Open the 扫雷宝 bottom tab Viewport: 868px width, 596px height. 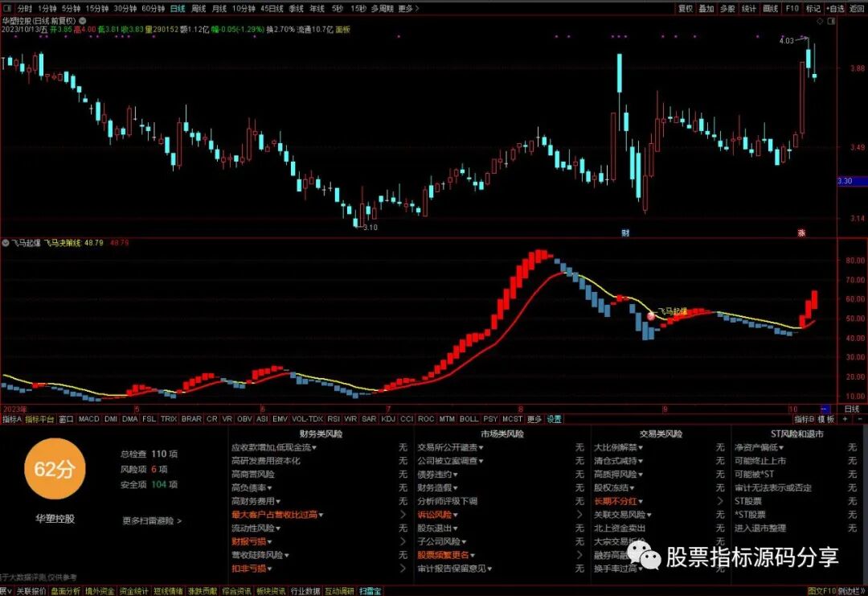pyautogui.click(x=371, y=591)
